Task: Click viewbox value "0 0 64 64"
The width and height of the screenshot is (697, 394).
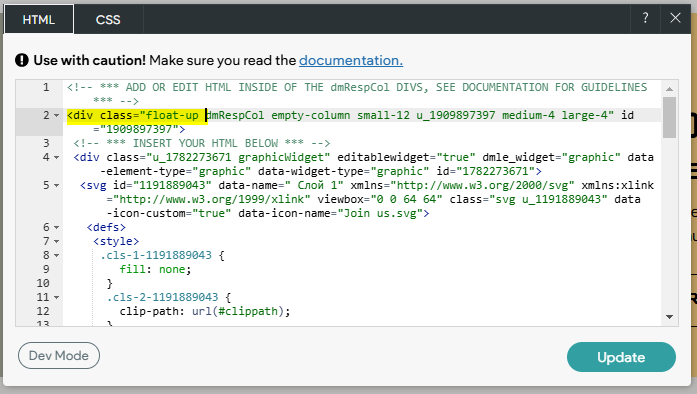Action: tap(407, 199)
